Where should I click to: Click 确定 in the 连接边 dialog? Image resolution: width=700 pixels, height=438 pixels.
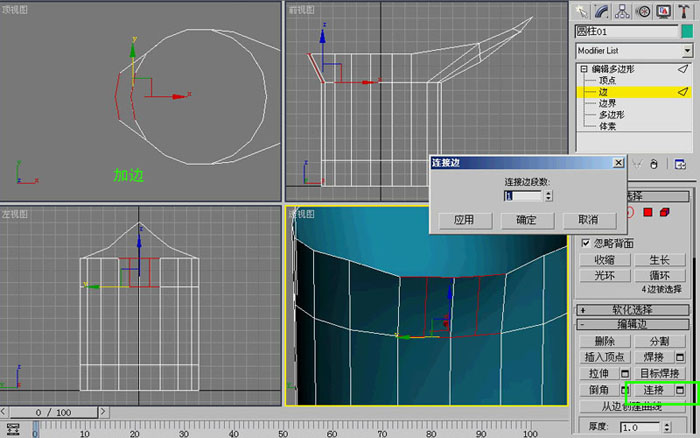coord(527,220)
